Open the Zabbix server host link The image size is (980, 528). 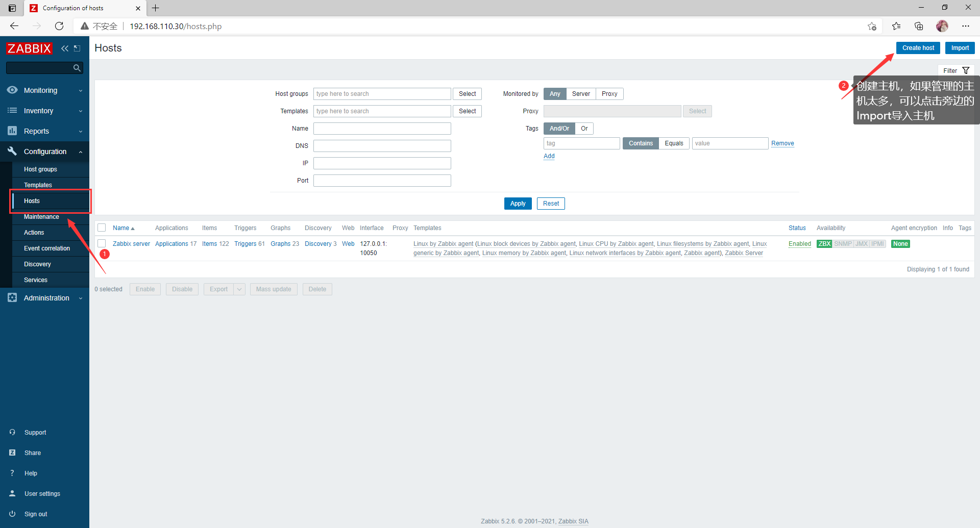pyautogui.click(x=131, y=244)
